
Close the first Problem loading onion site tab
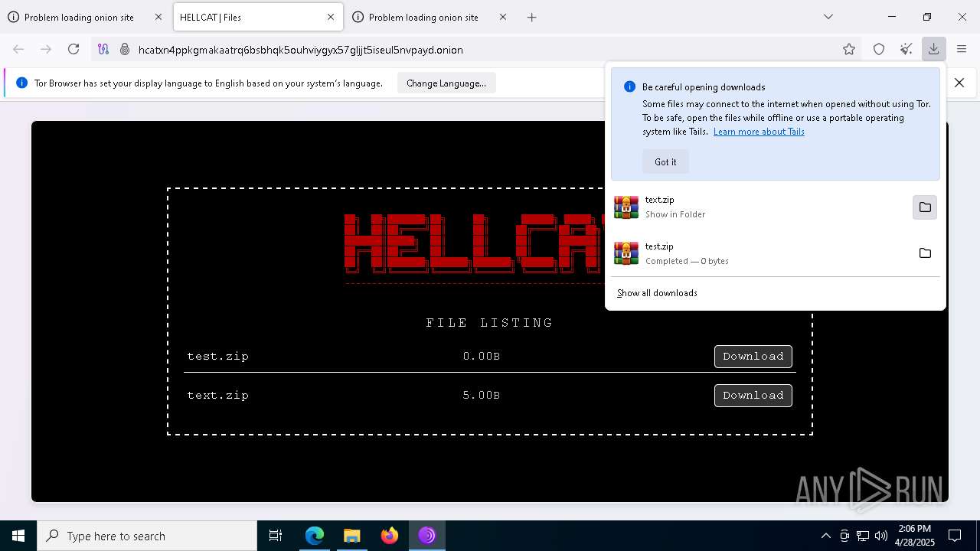coord(158,17)
